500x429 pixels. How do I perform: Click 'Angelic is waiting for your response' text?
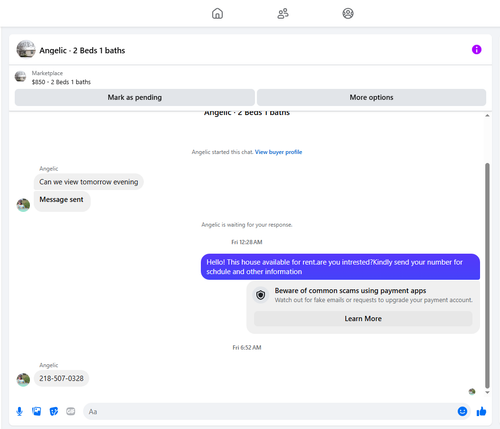click(x=247, y=225)
